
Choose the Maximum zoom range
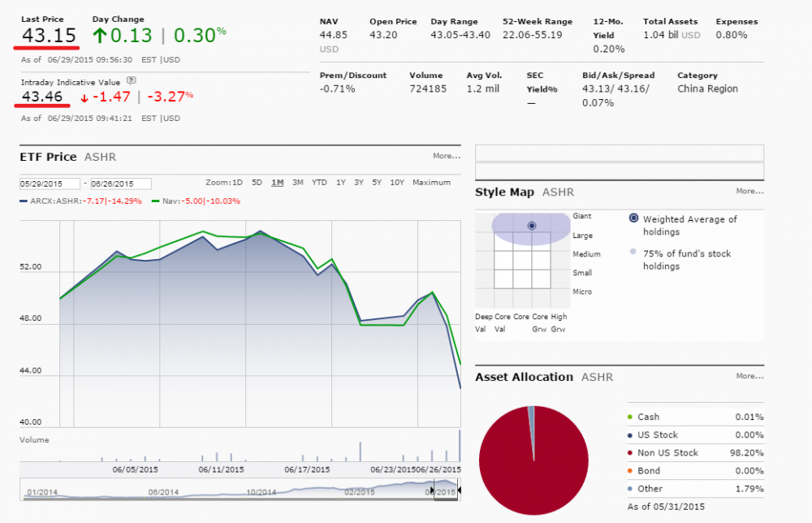click(x=431, y=183)
